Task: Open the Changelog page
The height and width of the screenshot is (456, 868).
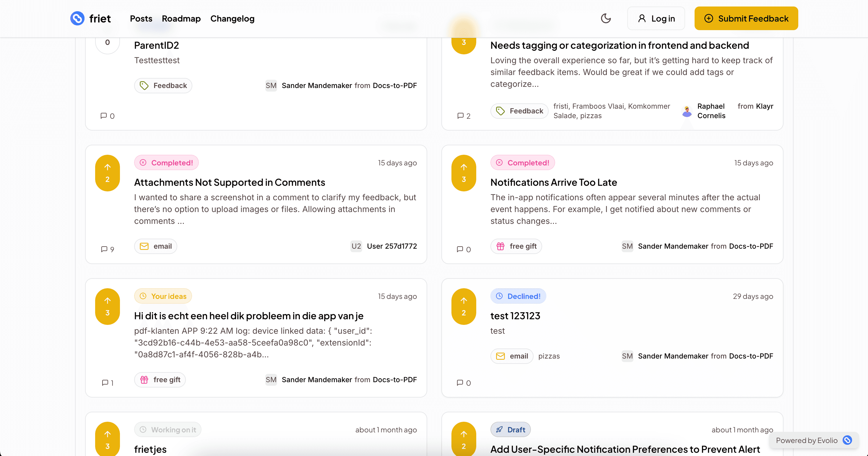Action: click(233, 19)
